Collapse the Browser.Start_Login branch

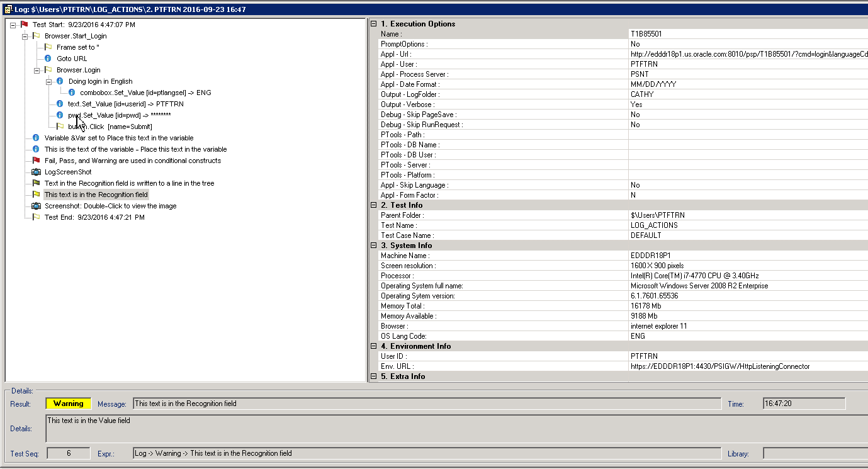(25, 36)
